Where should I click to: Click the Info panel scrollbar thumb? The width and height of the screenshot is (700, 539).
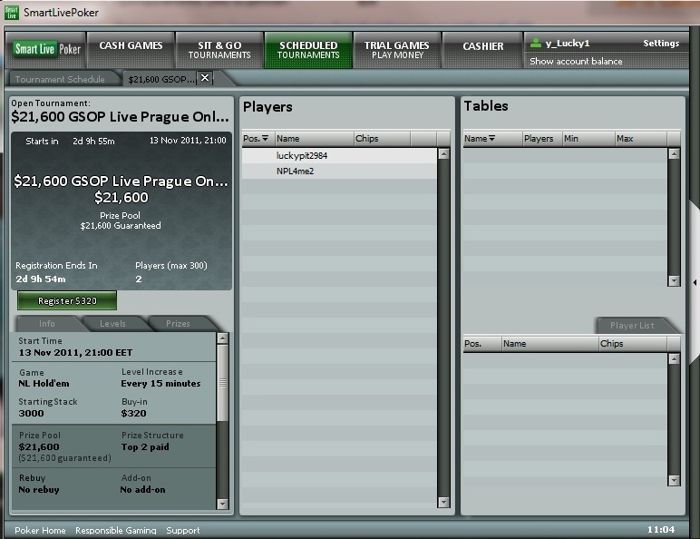[x=222, y=382]
